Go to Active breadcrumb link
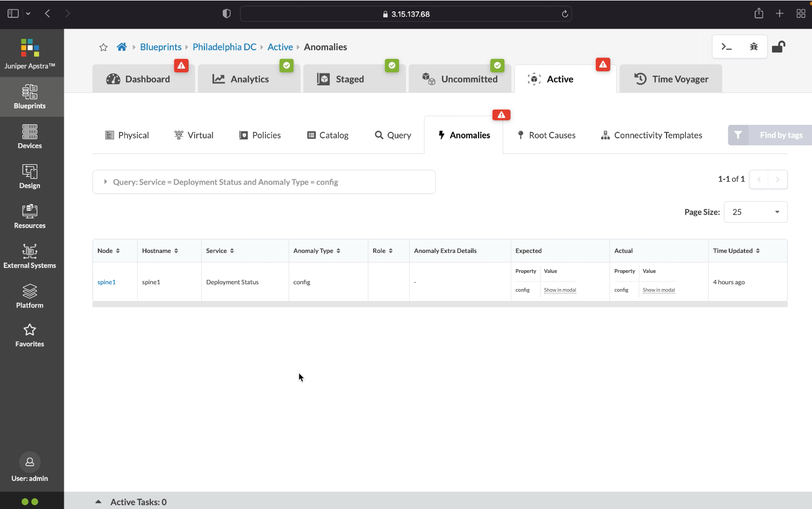The width and height of the screenshot is (812, 509). (x=280, y=47)
